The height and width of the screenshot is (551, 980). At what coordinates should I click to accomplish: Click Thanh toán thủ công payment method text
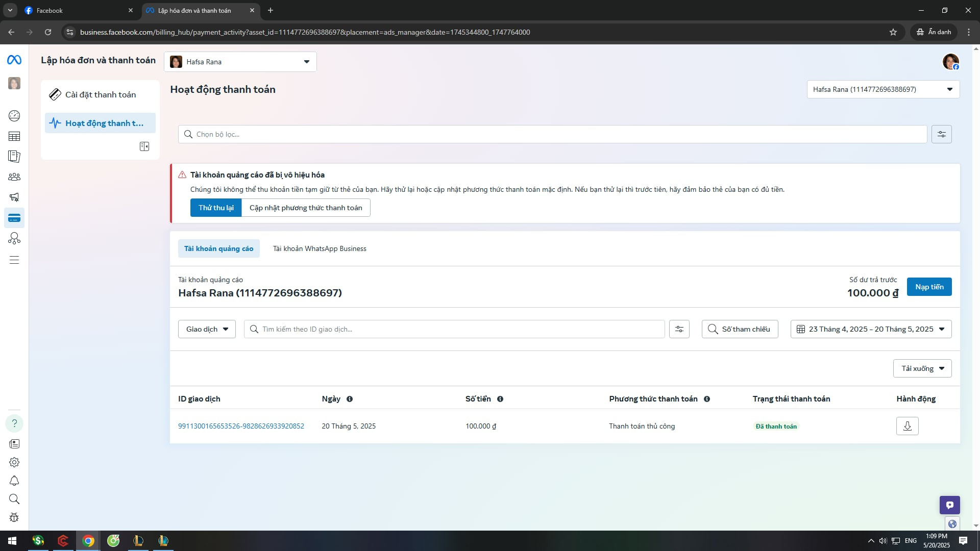pos(642,426)
